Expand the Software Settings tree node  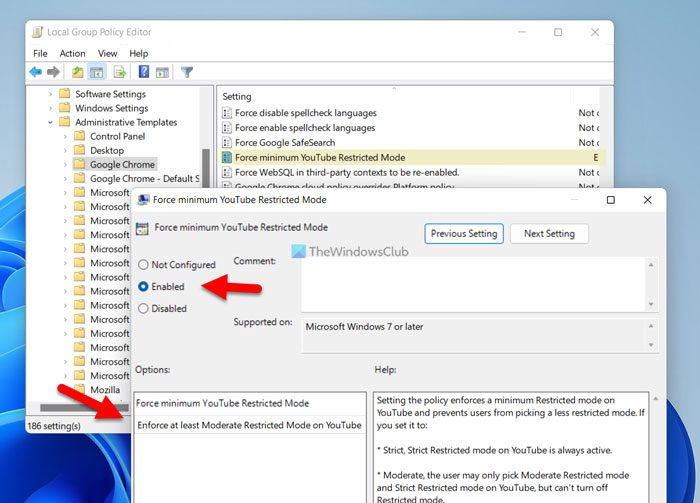click(50, 94)
